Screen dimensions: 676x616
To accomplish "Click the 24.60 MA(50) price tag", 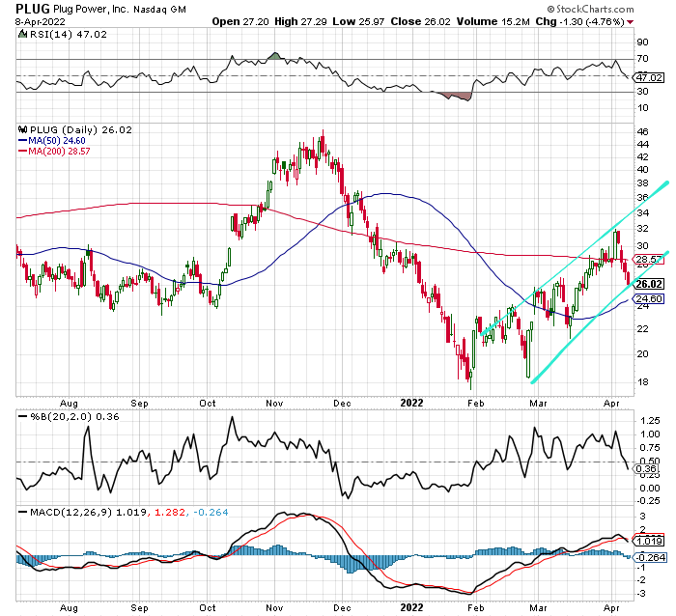I will pyautogui.click(x=649, y=298).
